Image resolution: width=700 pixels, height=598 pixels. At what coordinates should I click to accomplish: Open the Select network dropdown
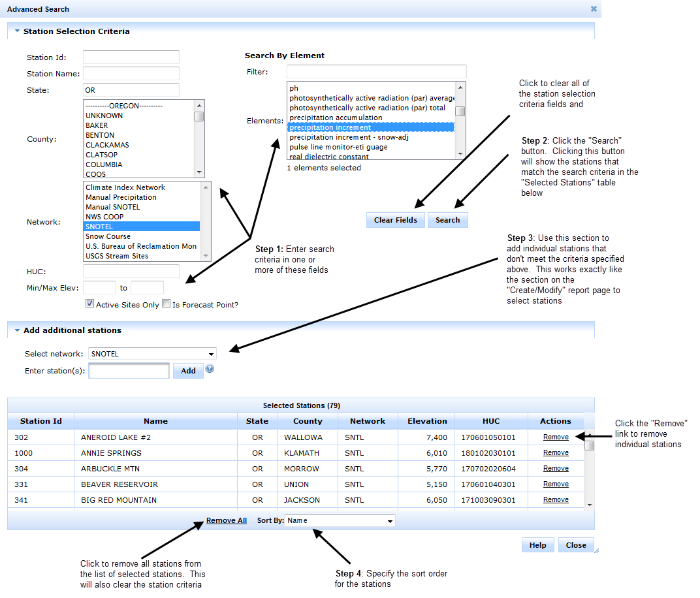click(152, 354)
